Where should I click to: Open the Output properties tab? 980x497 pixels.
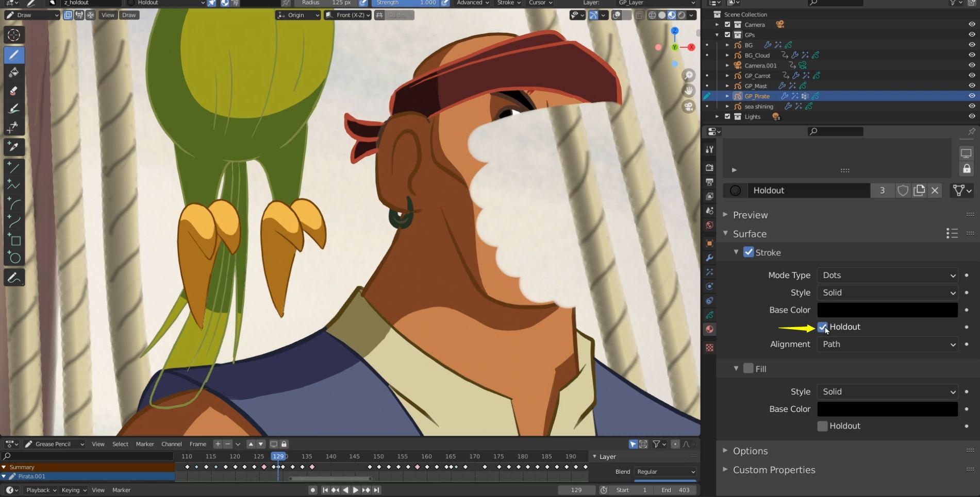click(x=710, y=182)
